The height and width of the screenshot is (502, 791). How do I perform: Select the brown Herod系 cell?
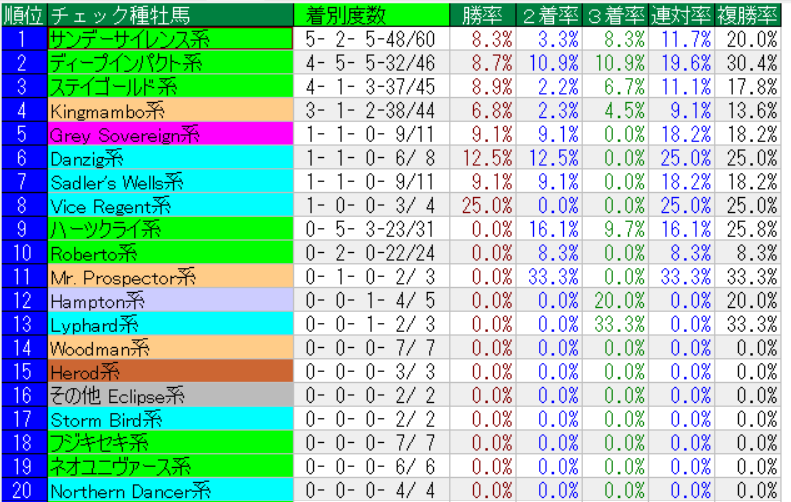170,371
